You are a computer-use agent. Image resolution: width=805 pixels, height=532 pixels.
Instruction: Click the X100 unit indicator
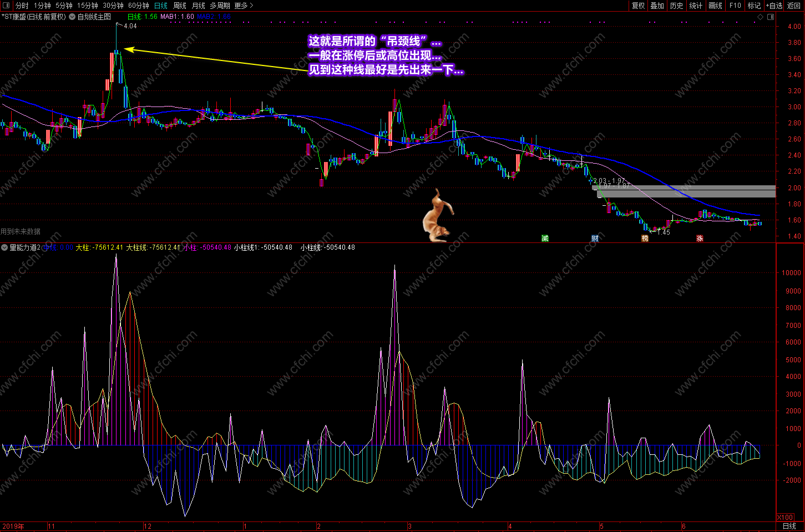785,518
